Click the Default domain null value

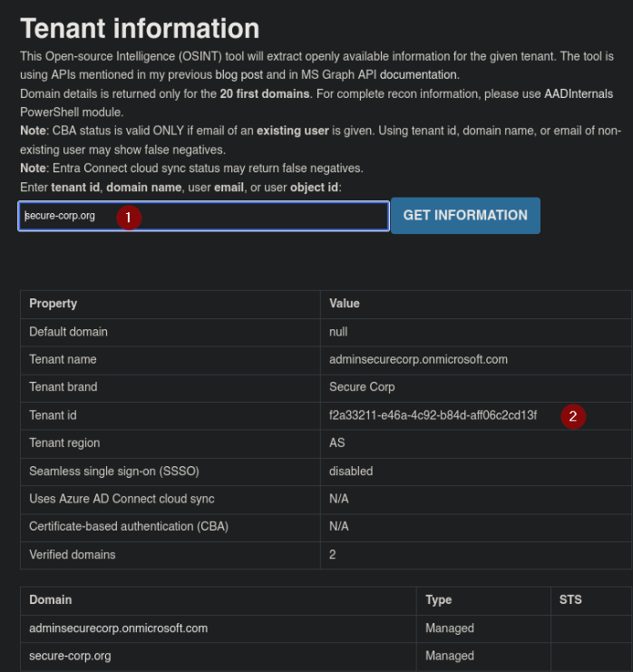point(338,331)
